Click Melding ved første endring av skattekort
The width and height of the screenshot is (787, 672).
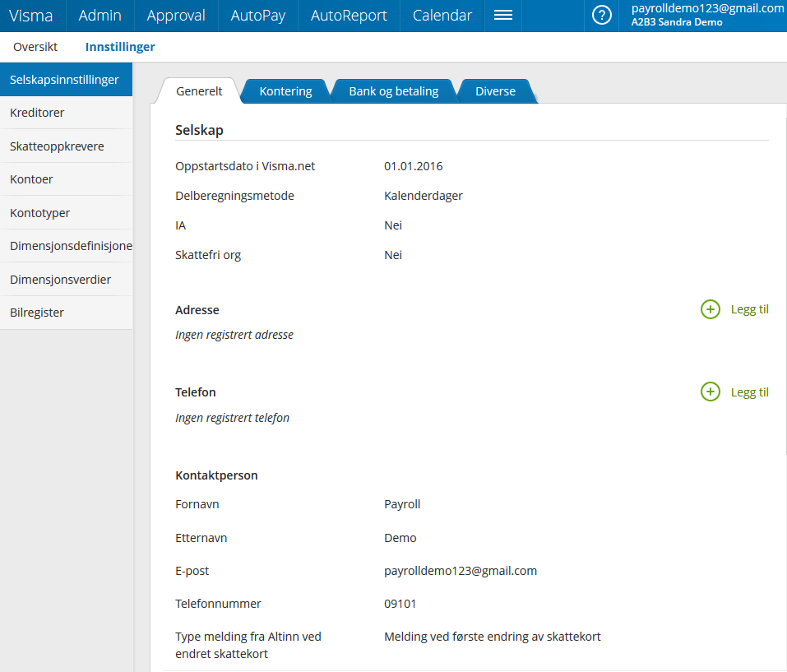(x=493, y=637)
